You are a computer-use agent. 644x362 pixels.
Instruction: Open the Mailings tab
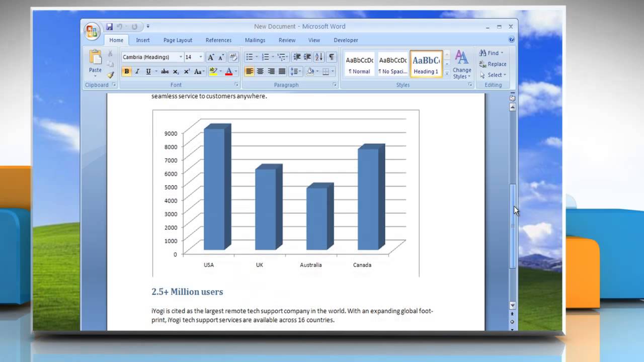255,40
